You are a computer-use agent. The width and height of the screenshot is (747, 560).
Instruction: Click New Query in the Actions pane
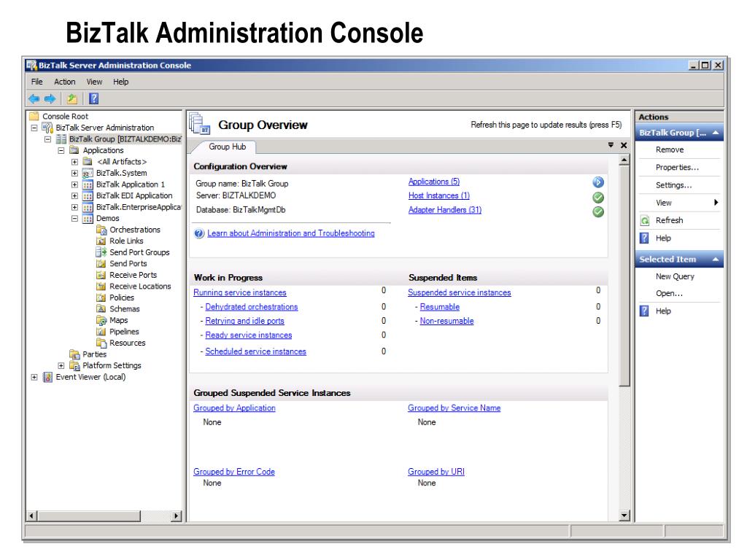pos(675,276)
